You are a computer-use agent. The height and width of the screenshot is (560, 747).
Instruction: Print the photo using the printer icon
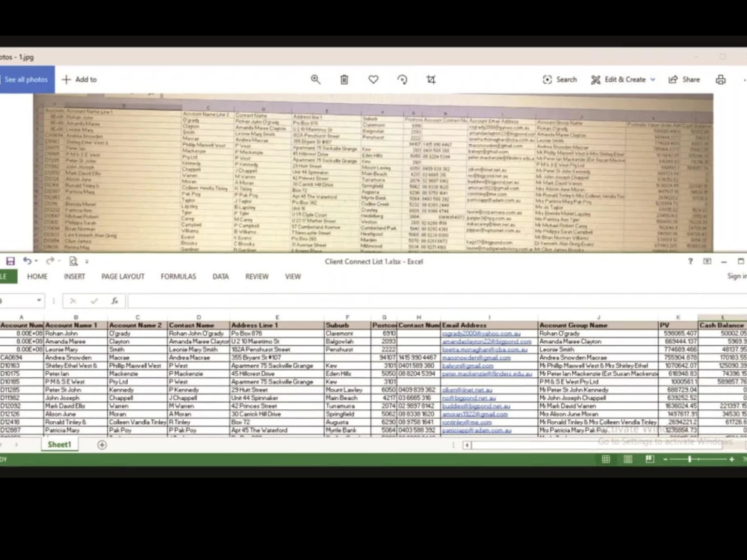720,79
